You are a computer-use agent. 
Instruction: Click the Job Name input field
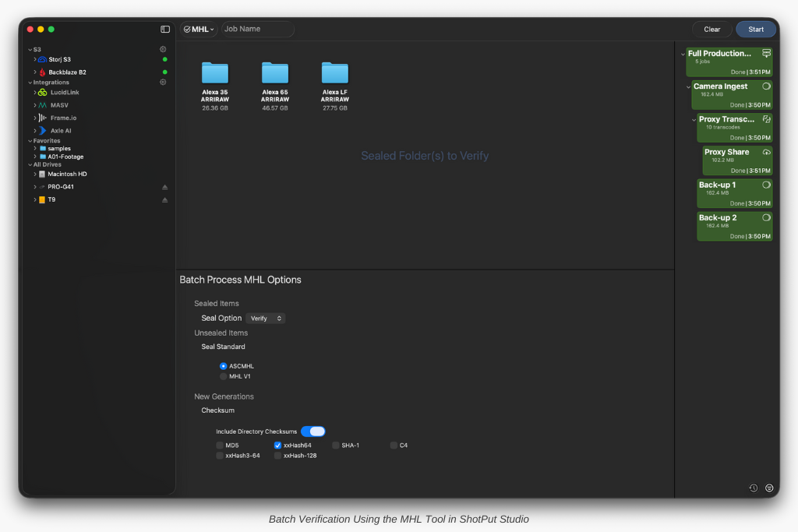[x=257, y=30]
